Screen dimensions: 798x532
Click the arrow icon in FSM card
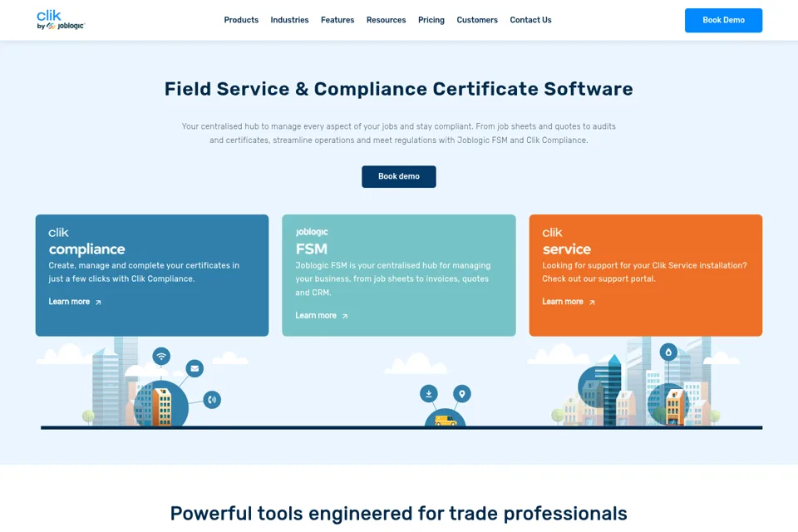344,316
